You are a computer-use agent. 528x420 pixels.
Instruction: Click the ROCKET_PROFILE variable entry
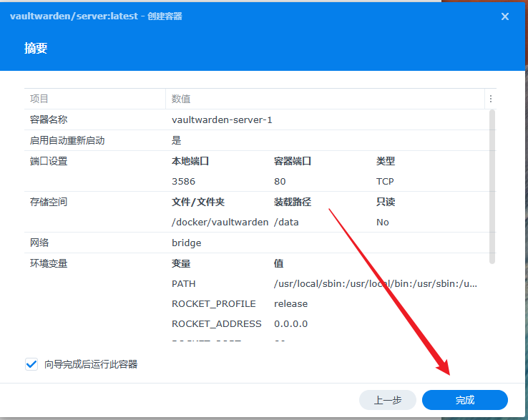point(213,304)
